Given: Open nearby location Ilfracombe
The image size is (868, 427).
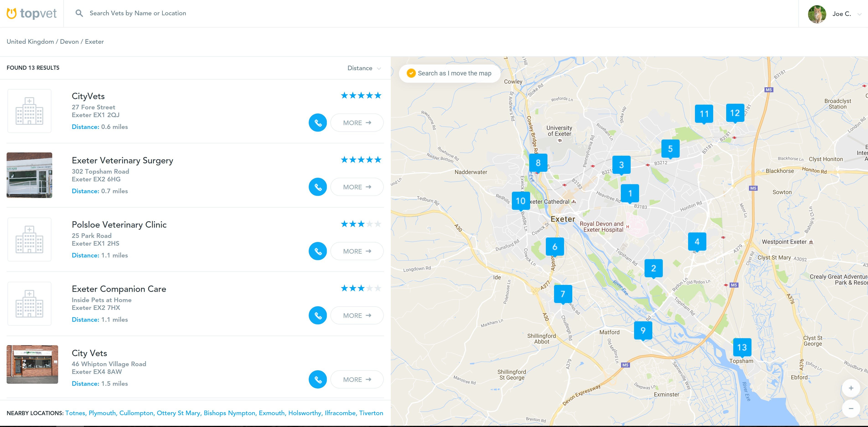Looking at the screenshot, I should pos(341,413).
